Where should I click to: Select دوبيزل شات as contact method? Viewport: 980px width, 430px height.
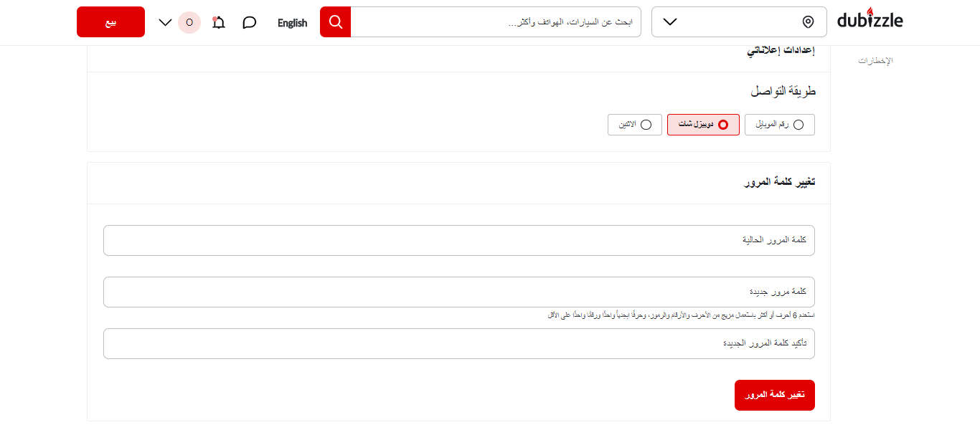tap(703, 124)
